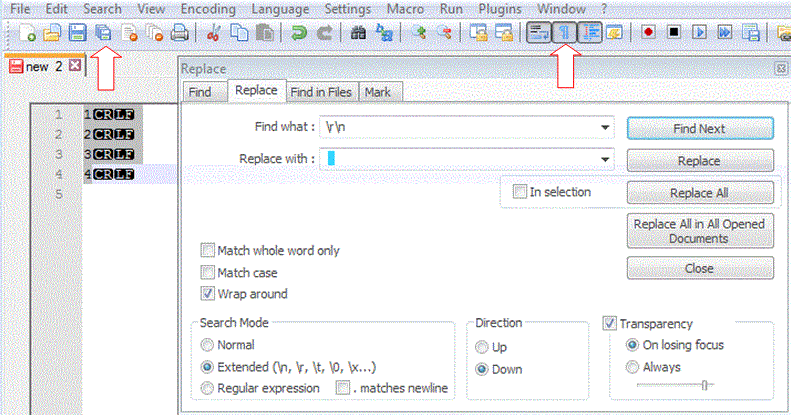
Task: Expand the Find what history dropdown
Action: [605, 127]
